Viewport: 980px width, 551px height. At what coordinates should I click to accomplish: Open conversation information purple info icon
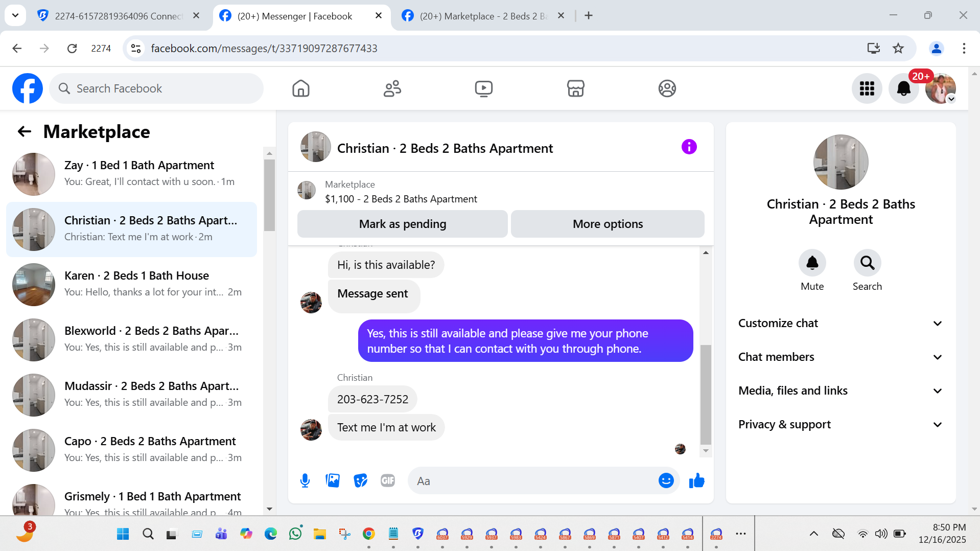click(689, 147)
